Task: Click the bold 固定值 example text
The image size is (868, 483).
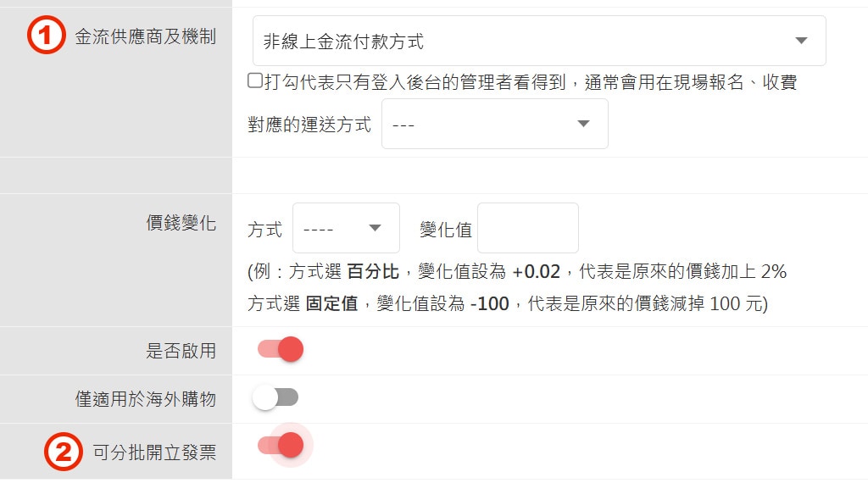Action: pos(331,303)
